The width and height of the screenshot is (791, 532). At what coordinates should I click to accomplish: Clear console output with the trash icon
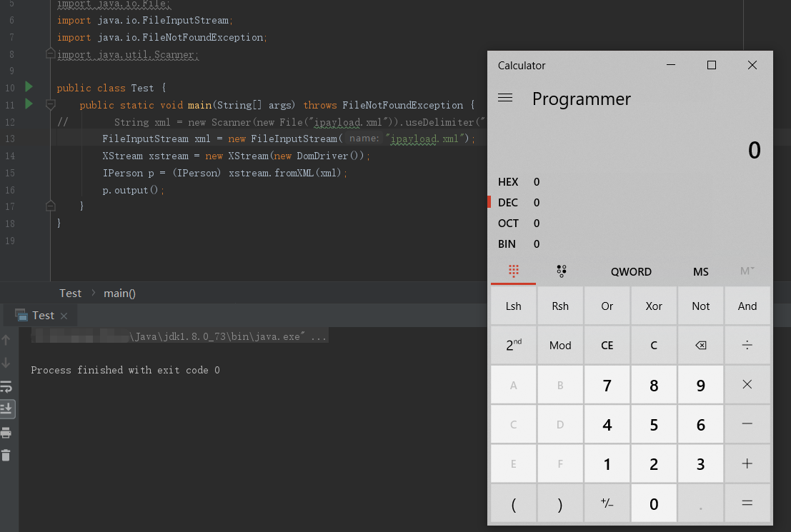coord(6,455)
